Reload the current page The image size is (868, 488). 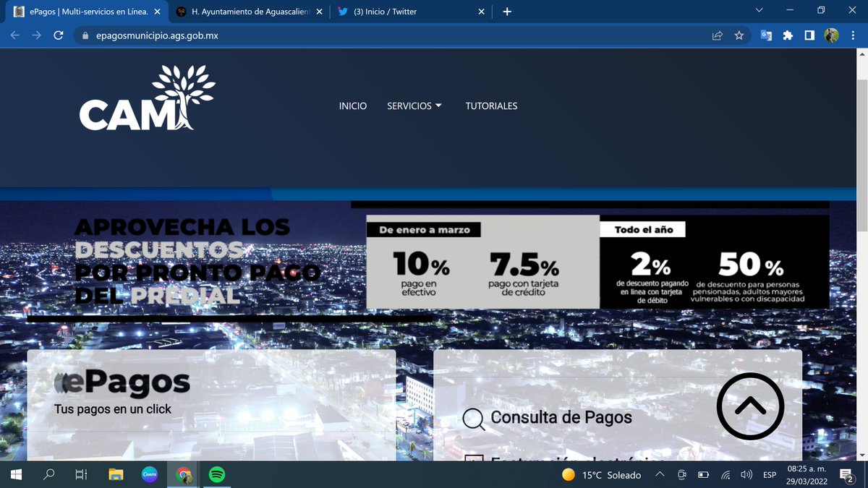tap(59, 35)
